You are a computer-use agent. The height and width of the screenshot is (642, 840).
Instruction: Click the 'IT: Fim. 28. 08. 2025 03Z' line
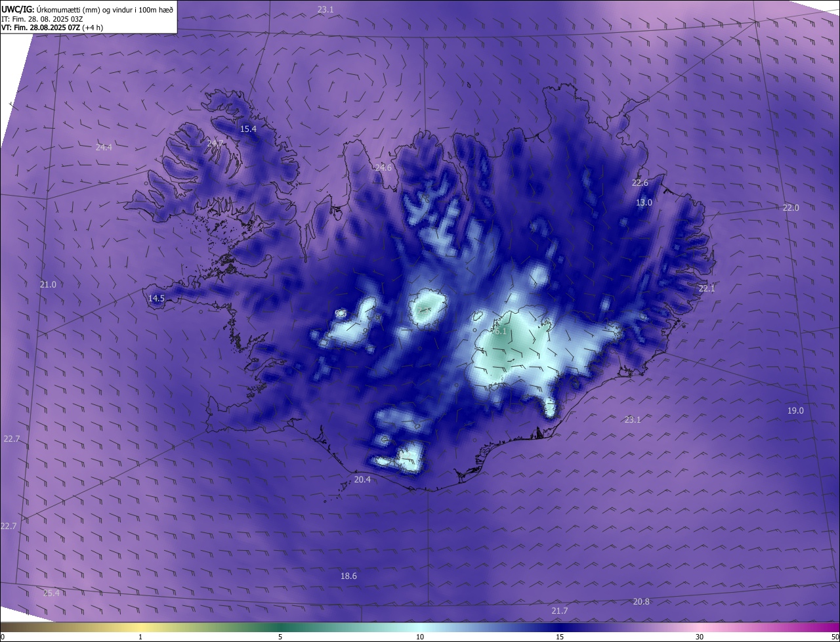42,18
